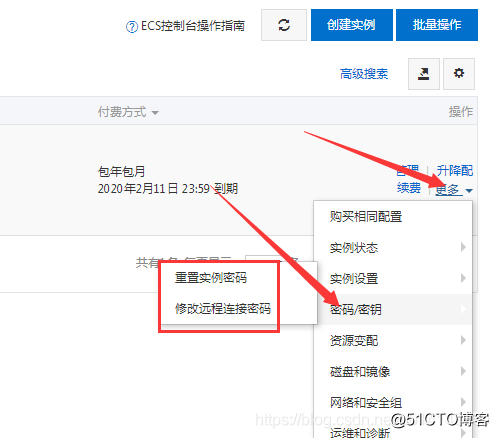Image resolution: width=499 pixels, height=438 pixels.
Task: Click the arrow beside 磁盘和镜像
Action: [x=463, y=371]
